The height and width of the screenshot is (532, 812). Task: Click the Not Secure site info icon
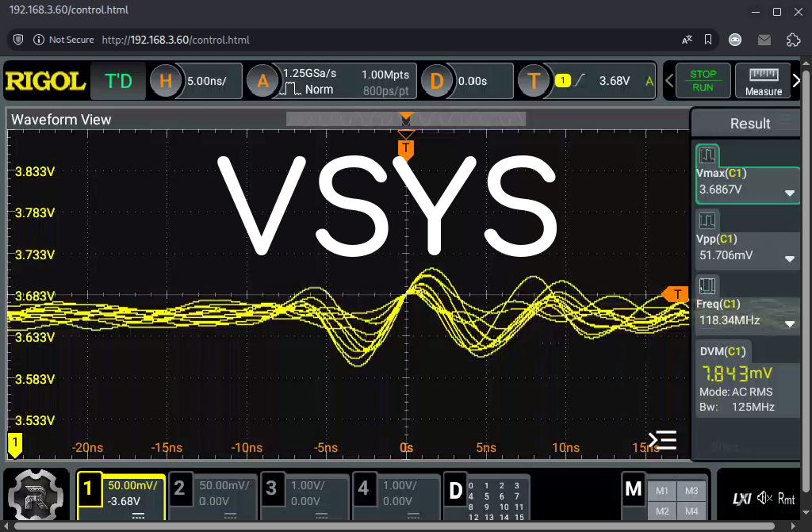(38, 40)
